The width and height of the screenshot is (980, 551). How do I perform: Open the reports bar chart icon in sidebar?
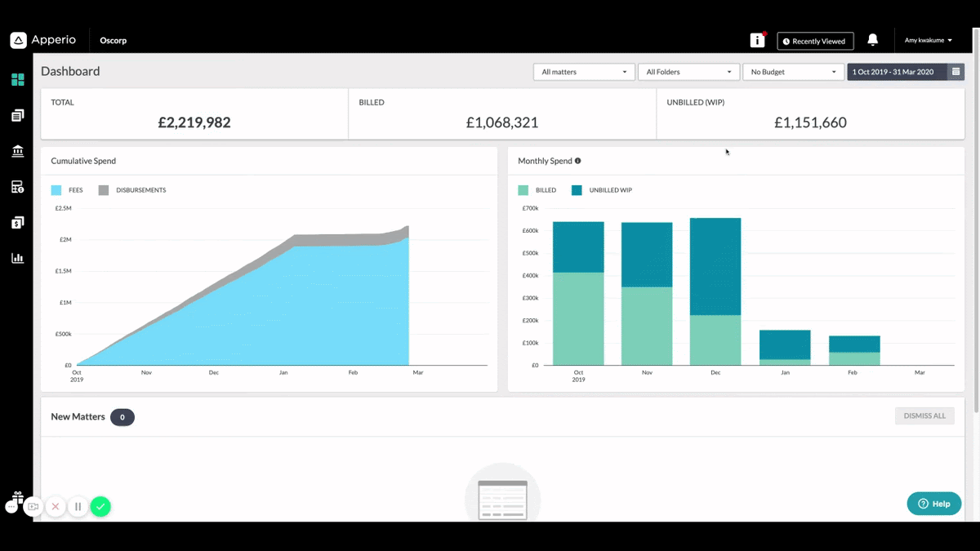[17, 258]
